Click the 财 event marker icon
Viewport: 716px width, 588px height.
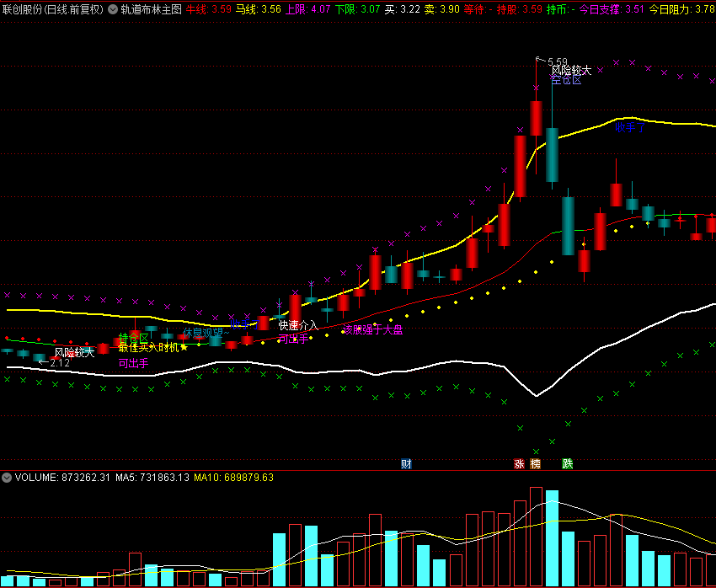[406, 464]
